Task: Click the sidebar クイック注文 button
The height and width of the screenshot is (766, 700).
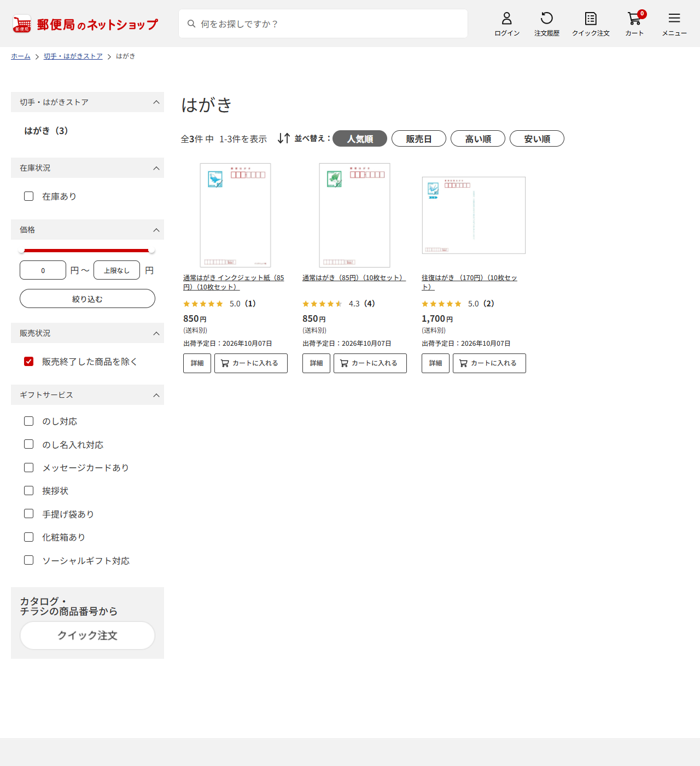Action: pos(87,635)
